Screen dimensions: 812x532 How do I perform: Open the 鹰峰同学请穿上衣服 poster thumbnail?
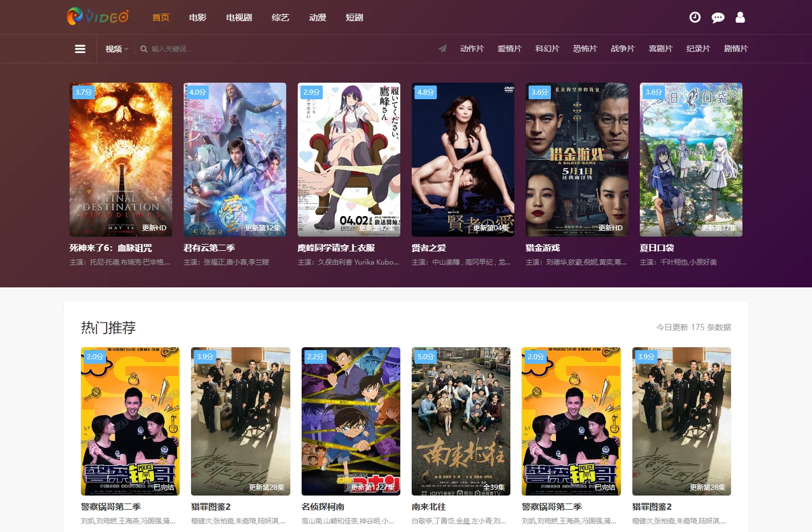click(x=349, y=160)
